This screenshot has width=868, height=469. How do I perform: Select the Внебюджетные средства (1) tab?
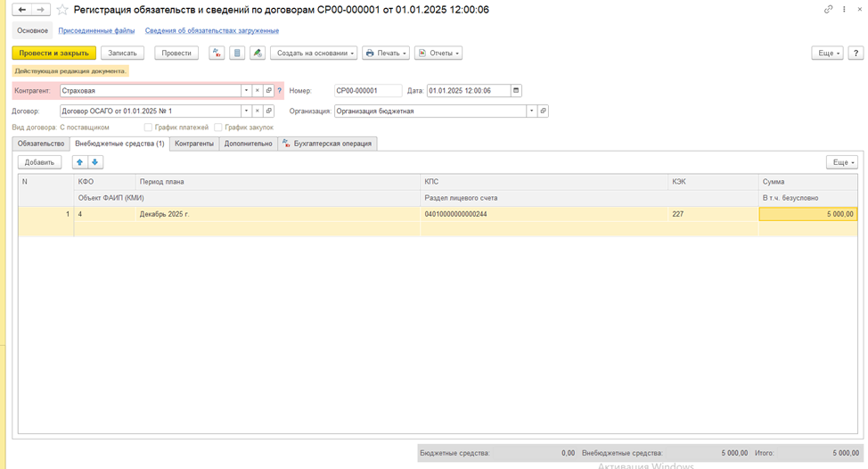pos(119,144)
